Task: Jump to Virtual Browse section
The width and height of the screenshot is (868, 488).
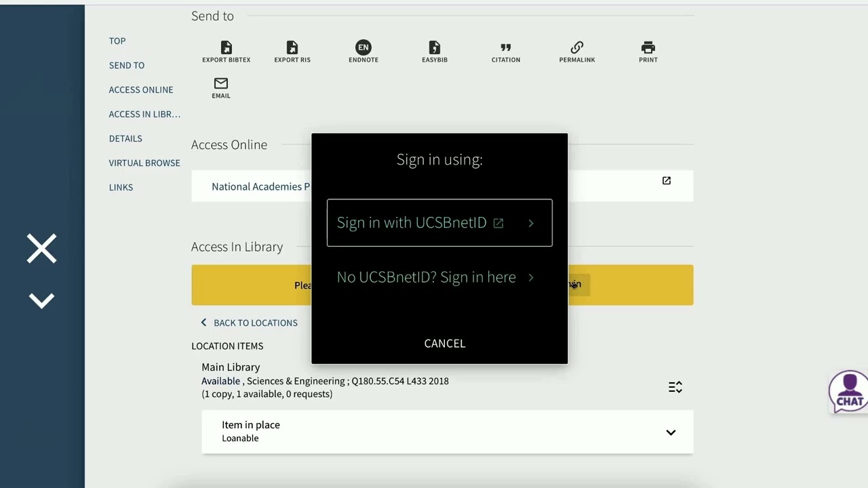Action: pyautogui.click(x=144, y=163)
